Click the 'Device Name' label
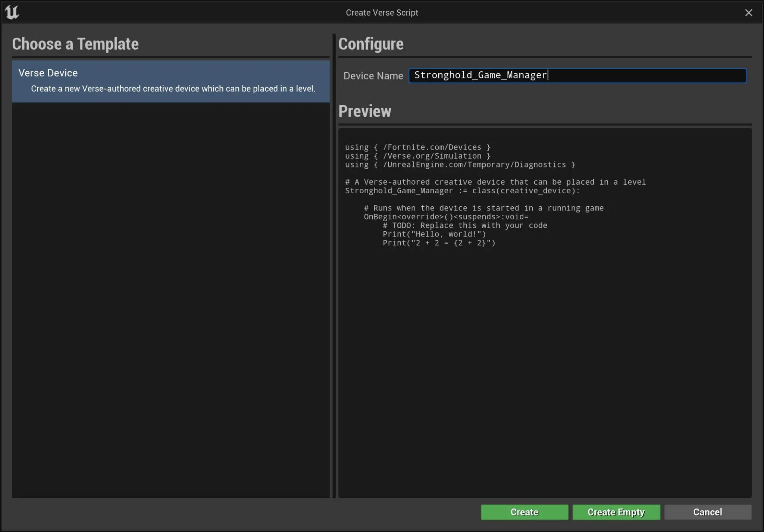The image size is (764, 532). [373, 76]
